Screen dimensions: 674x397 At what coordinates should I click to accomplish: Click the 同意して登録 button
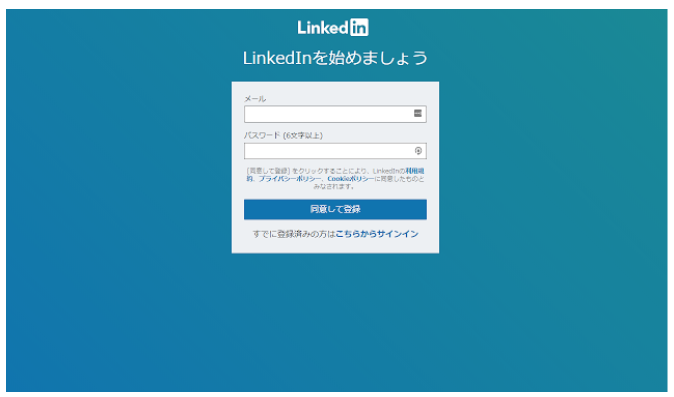(x=335, y=209)
